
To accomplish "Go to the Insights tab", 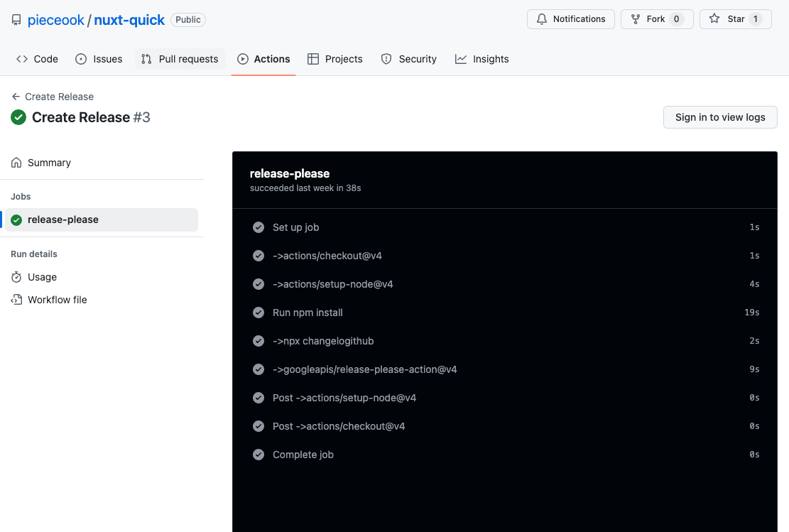I will (482, 59).
